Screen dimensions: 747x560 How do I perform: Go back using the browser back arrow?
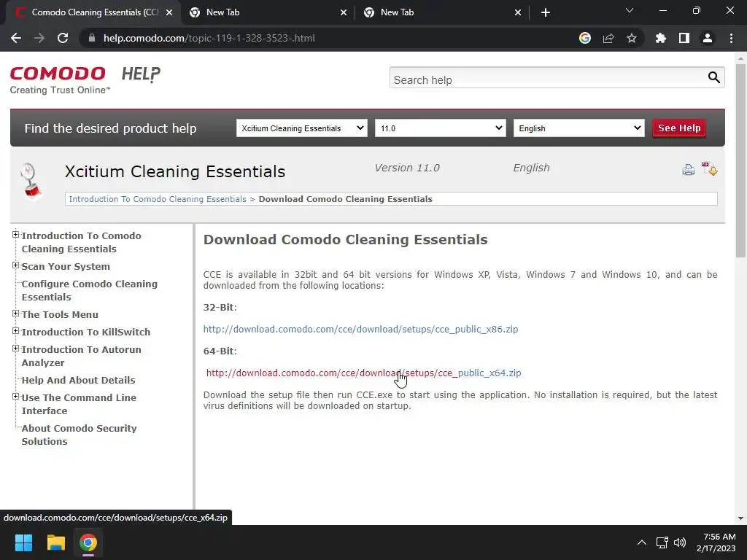click(16, 38)
